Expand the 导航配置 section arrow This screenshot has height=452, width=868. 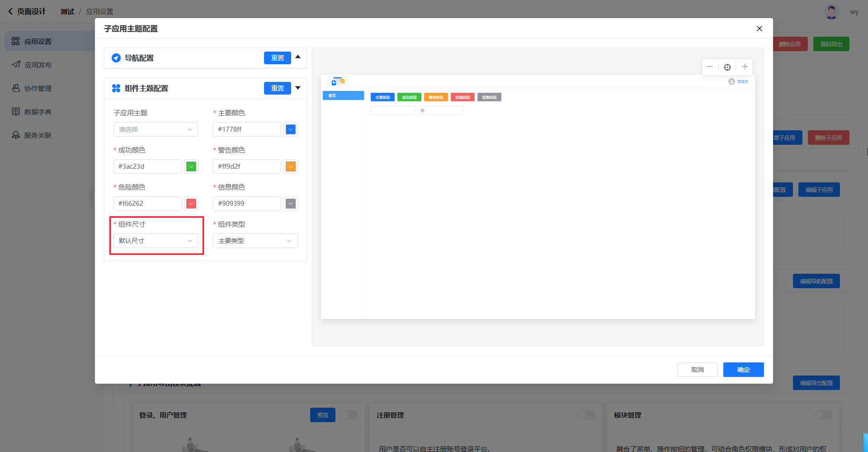[298, 57]
